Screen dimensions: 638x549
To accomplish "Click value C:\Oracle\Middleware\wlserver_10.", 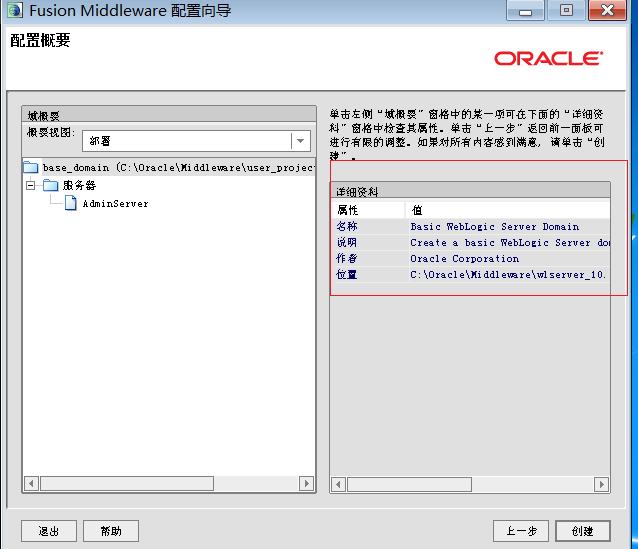I will tap(509, 275).
